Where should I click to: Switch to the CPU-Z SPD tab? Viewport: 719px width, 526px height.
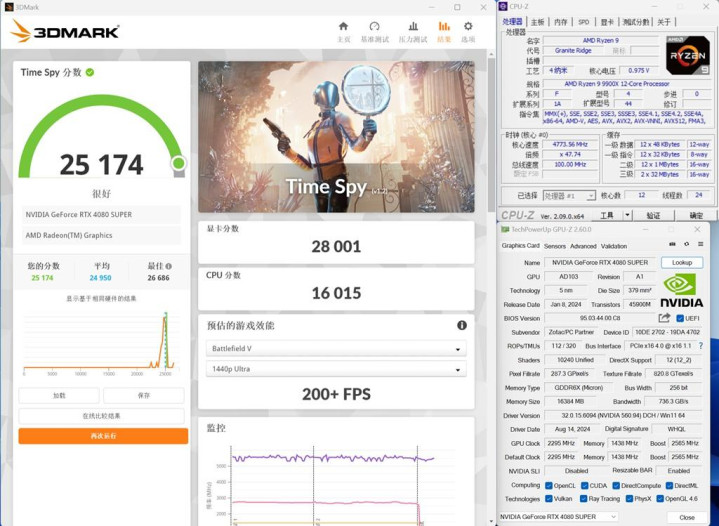[x=583, y=22]
